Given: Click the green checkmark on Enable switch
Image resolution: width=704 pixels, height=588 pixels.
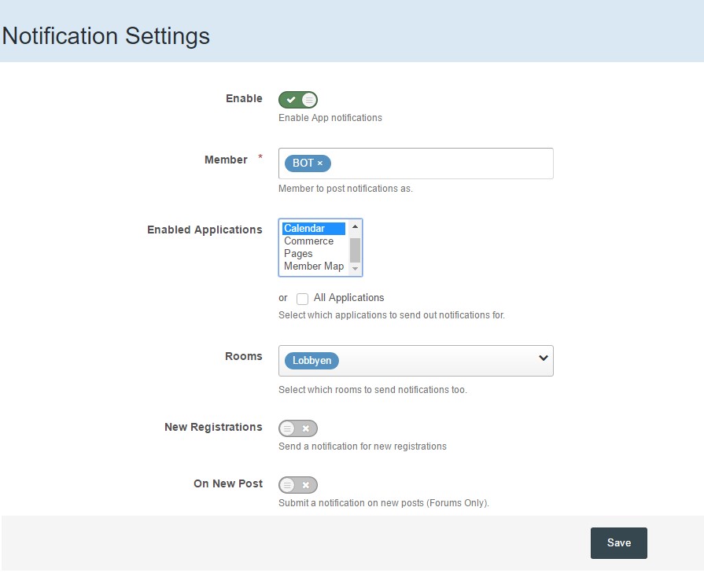Looking at the screenshot, I should (291, 100).
